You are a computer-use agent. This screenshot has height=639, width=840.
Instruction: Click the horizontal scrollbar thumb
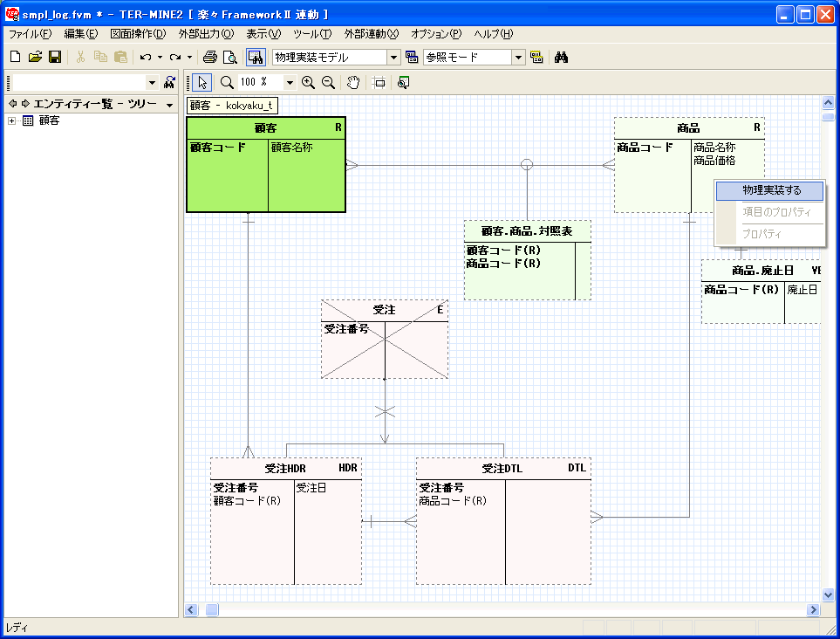(212, 609)
